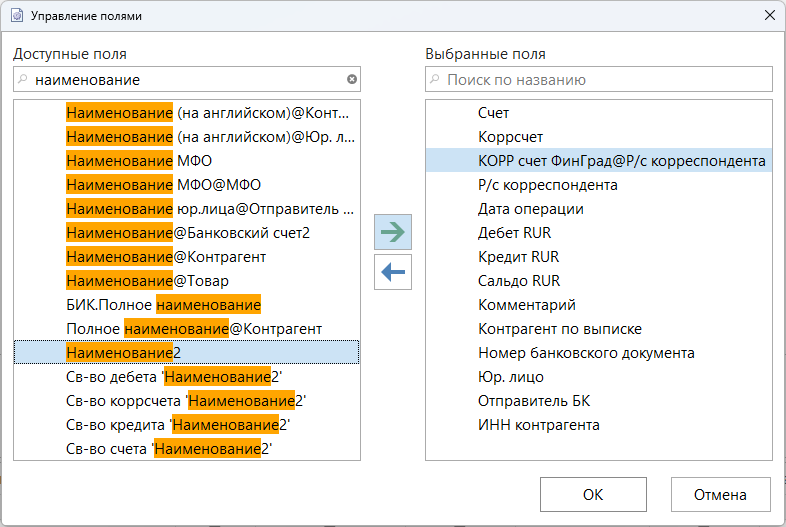
Task: Click the magnifier icon in selected fields search
Action: (x=434, y=79)
